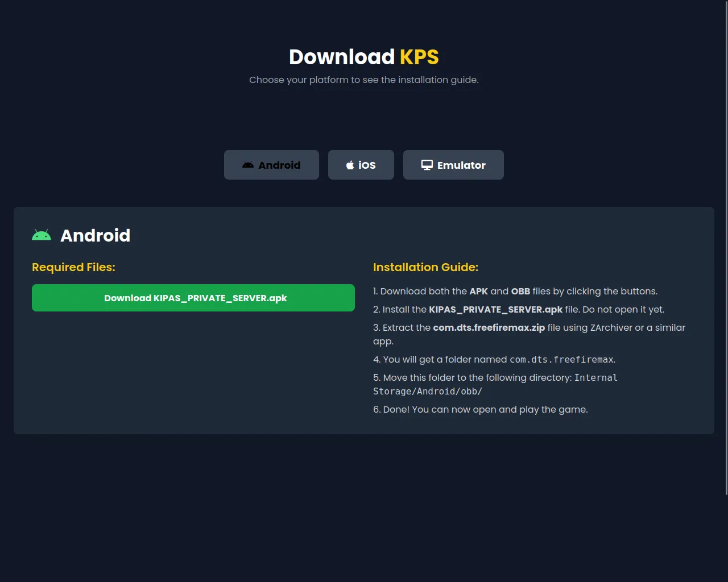
Task: Open the Emulator platform tab
Action: point(453,165)
